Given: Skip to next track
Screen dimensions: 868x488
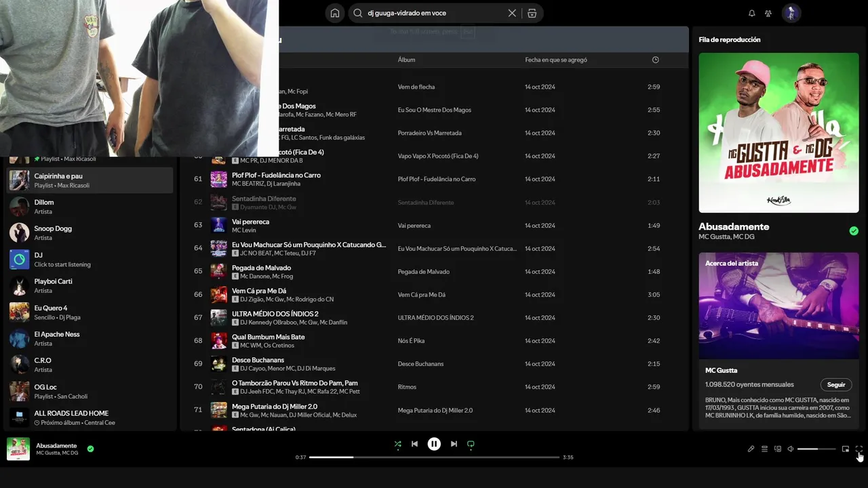Looking at the screenshot, I should pyautogui.click(x=454, y=444).
